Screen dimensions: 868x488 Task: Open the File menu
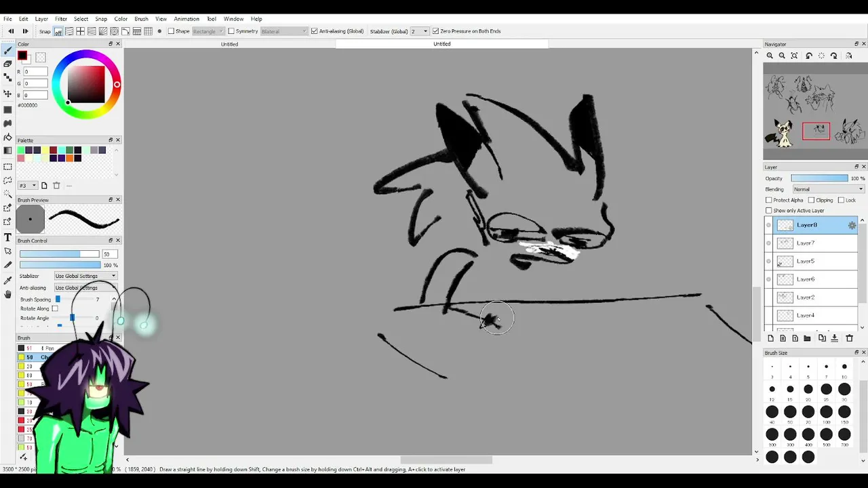[8, 19]
